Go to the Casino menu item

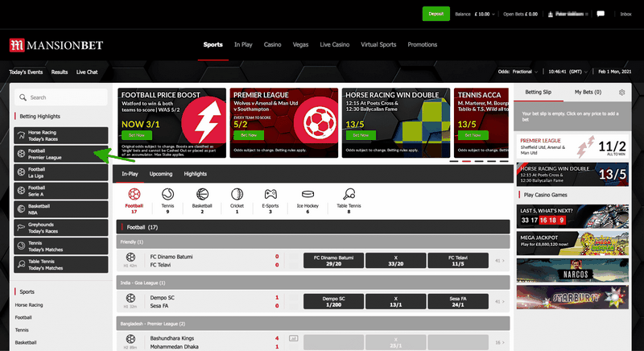tap(274, 44)
